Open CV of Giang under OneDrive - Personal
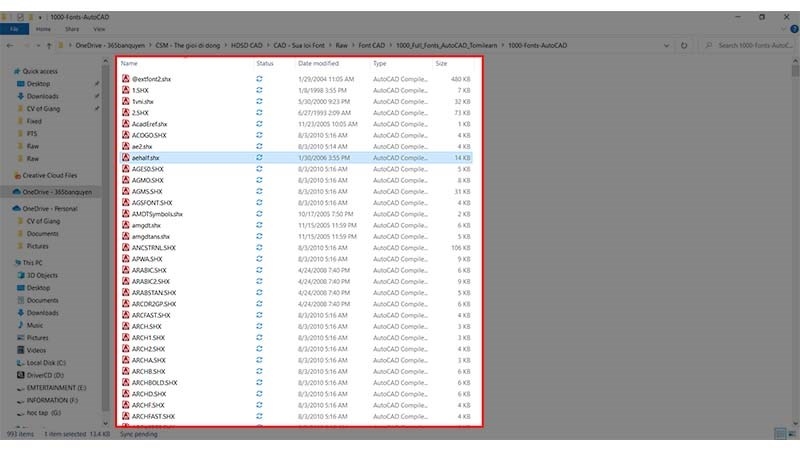The image size is (800, 450). (x=43, y=221)
